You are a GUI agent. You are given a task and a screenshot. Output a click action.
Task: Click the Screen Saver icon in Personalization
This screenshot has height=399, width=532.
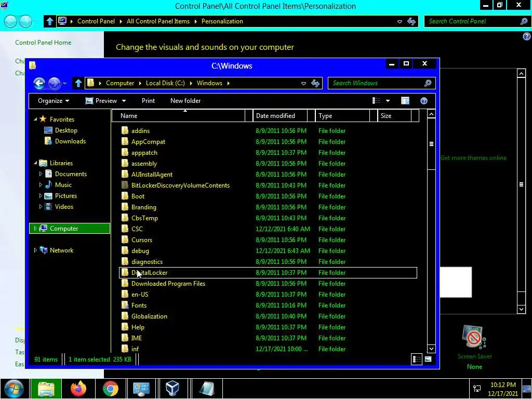point(474,337)
